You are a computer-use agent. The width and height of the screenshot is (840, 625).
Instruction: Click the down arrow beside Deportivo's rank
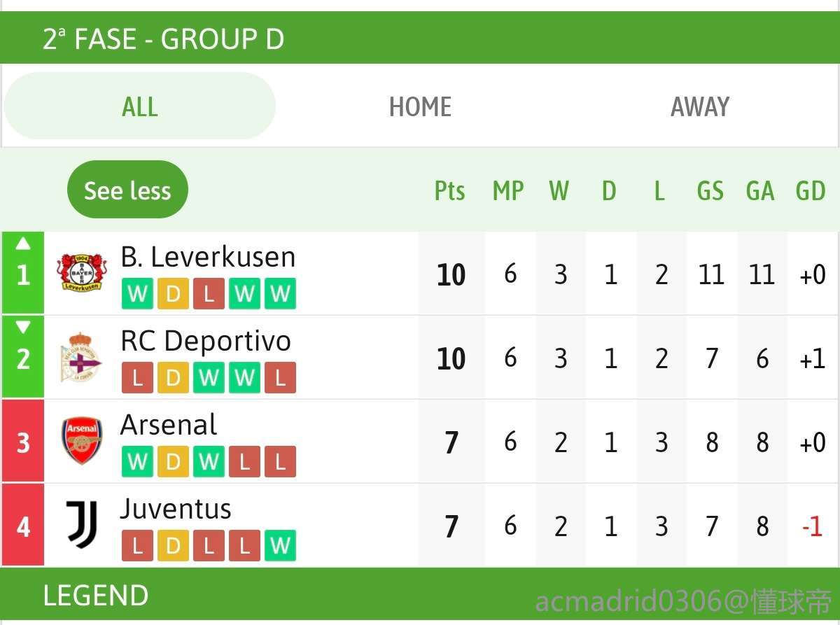coord(23,327)
